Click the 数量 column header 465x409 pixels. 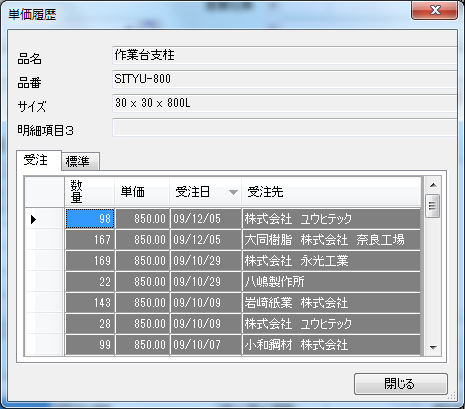[89, 192]
